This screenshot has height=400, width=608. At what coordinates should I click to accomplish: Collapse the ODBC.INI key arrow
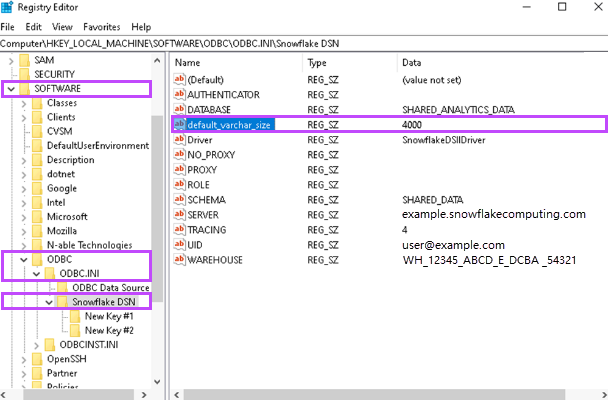pyautogui.click(x=37, y=274)
